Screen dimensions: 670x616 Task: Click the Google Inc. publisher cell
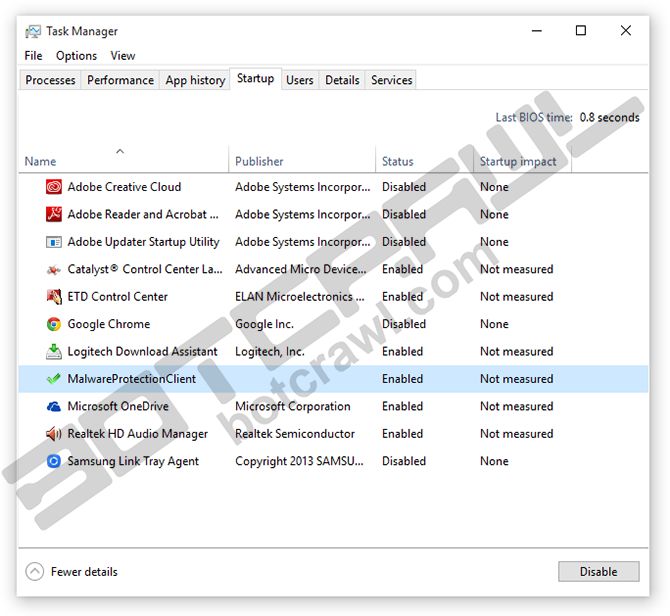(x=264, y=324)
